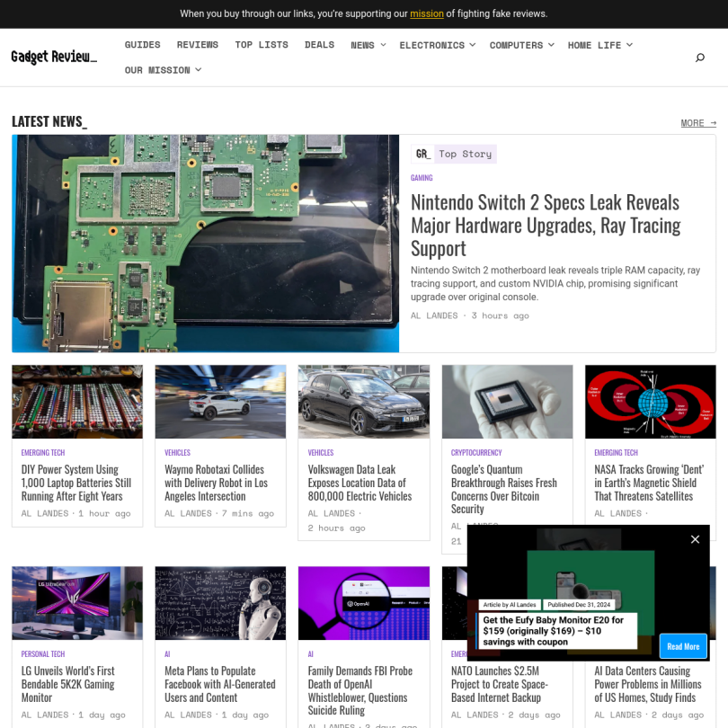
Task: Open the Top Lists page
Action: [x=262, y=45]
